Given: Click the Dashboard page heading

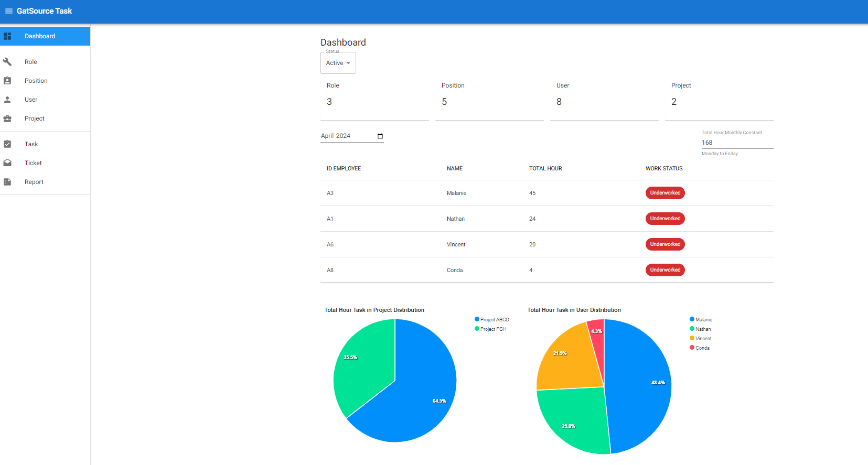Looking at the screenshot, I should pyautogui.click(x=344, y=42).
